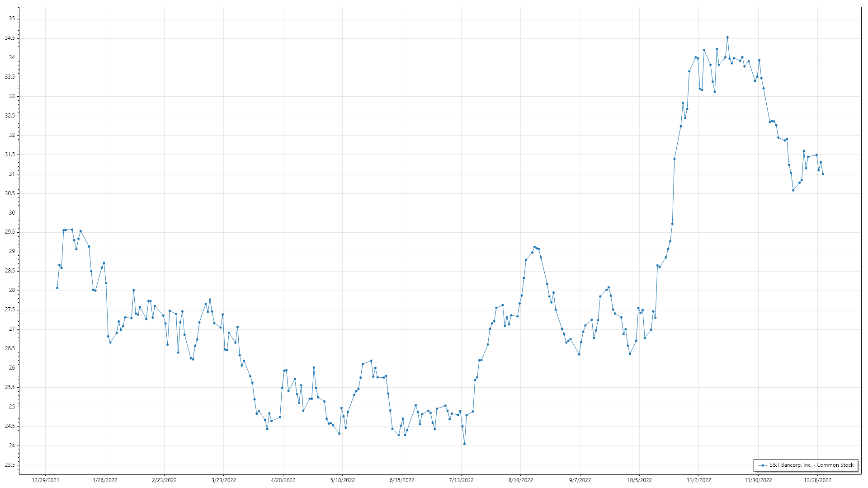The image size is (868, 488).
Task: Click the 11/2/2022 x-axis date label
Action: pyautogui.click(x=698, y=480)
